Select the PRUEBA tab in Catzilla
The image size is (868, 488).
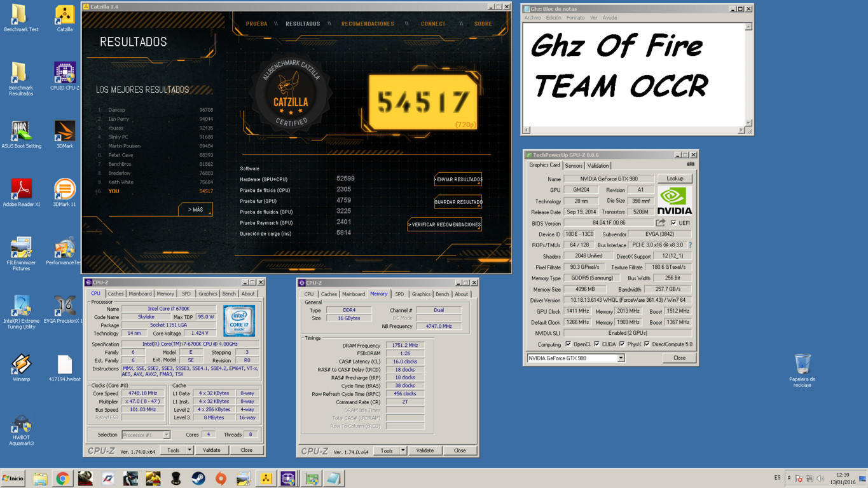pyautogui.click(x=256, y=24)
